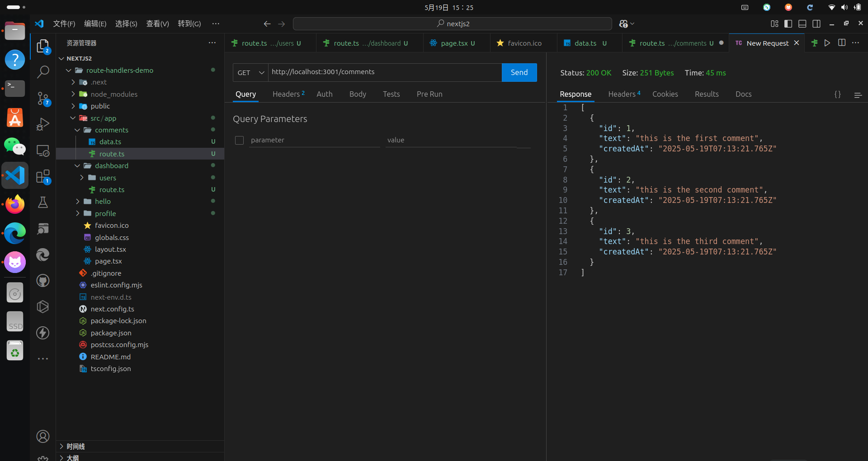The height and width of the screenshot is (461, 868).
Task: Launch Firefox from the Ubuntu dock
Action: [15, 205]
